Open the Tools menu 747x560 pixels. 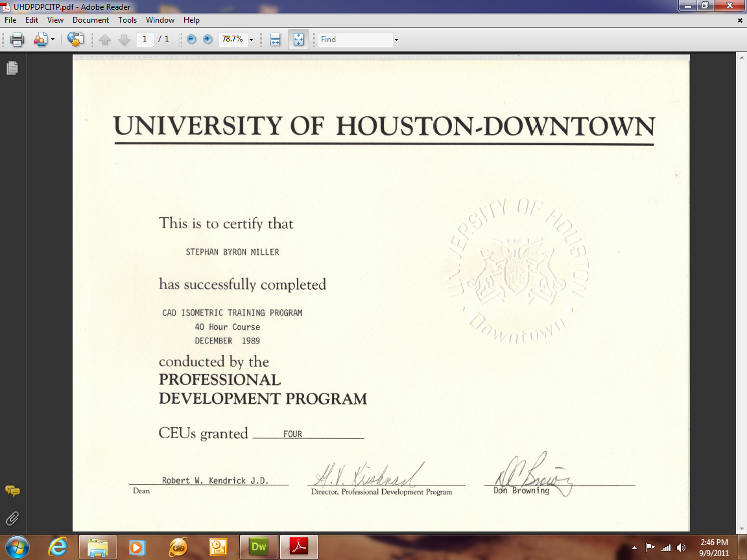point(127,20)
